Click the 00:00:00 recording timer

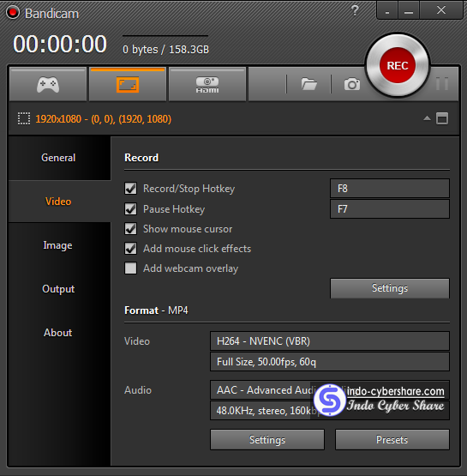point(60,45)
